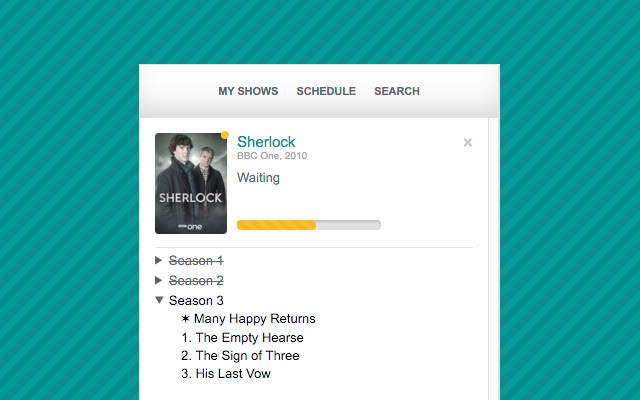Close the Sherlock show card
The width and height of the screenshot is (640, 400).
[x=467, y=143]
